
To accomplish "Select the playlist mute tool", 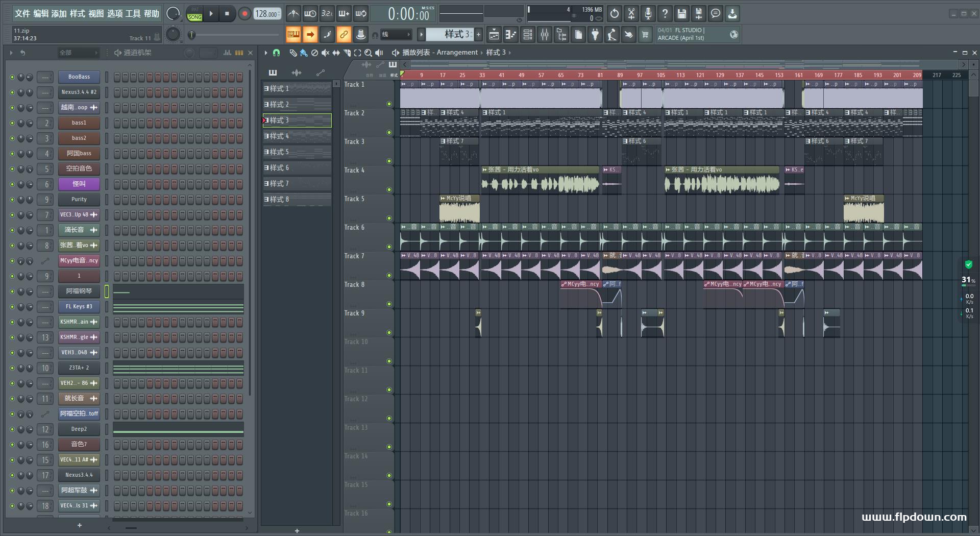I will point(325,53).
